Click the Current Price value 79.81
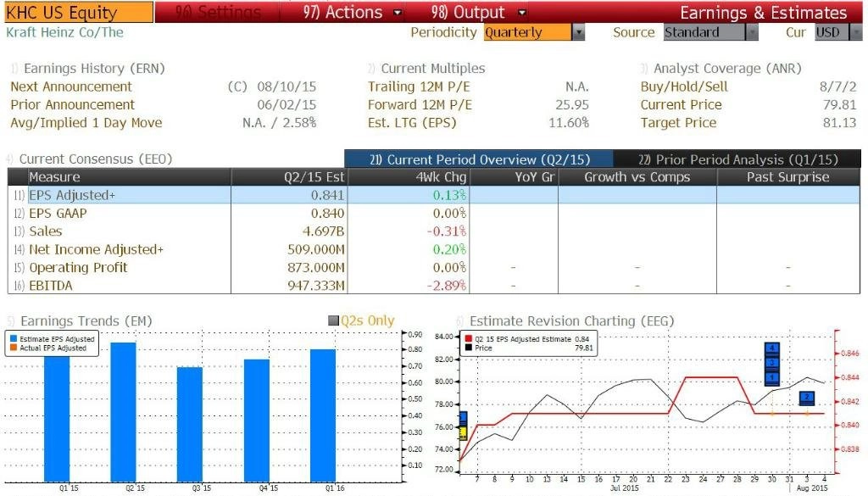 839,105
